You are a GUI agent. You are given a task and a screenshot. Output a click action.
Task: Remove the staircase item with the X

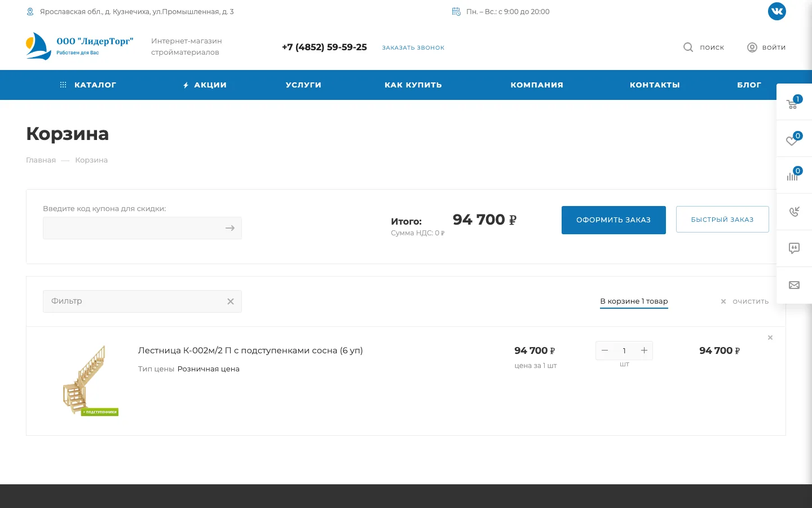[x=770, y=338]
